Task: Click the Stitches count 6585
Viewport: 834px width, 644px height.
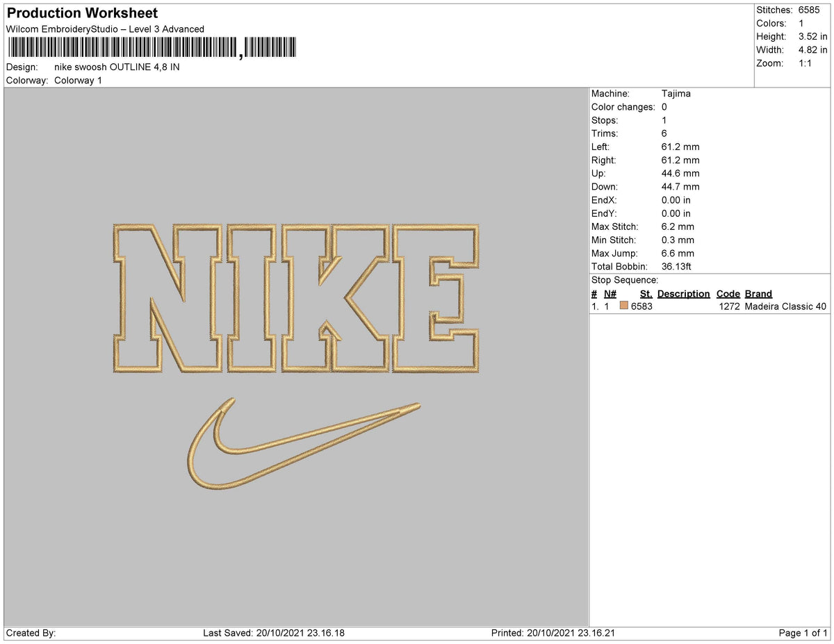Action: click(x=808, y=10)
